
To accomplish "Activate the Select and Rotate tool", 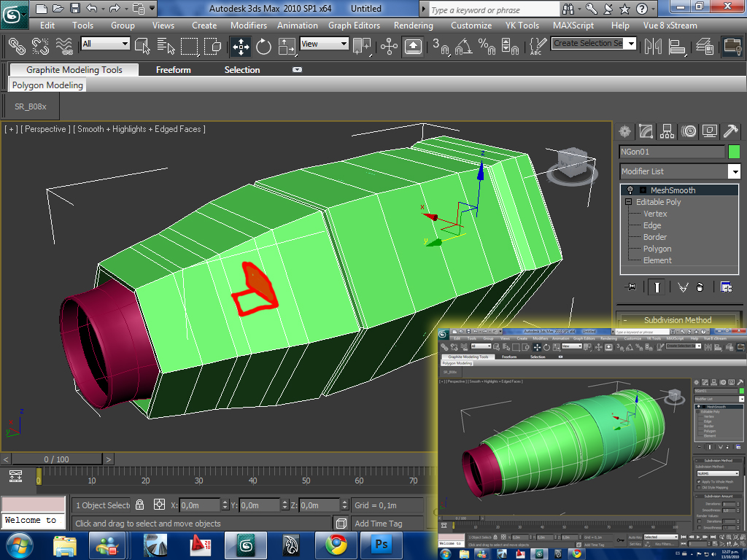I will pos(263,46).
